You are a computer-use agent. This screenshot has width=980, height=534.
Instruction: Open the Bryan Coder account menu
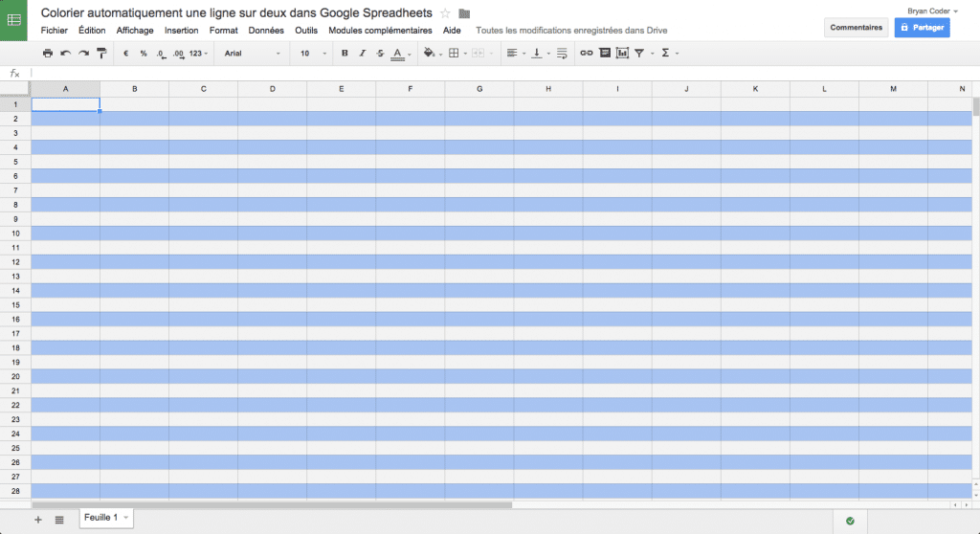tap(932, 11)
